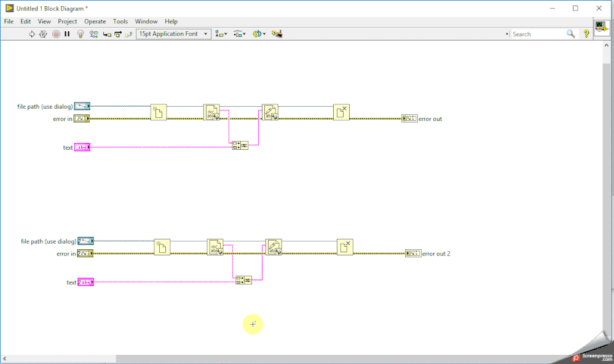The image size is (614, 364).
Task: Open the Reorder dropdown in toolbar
Action: (259, 34)
